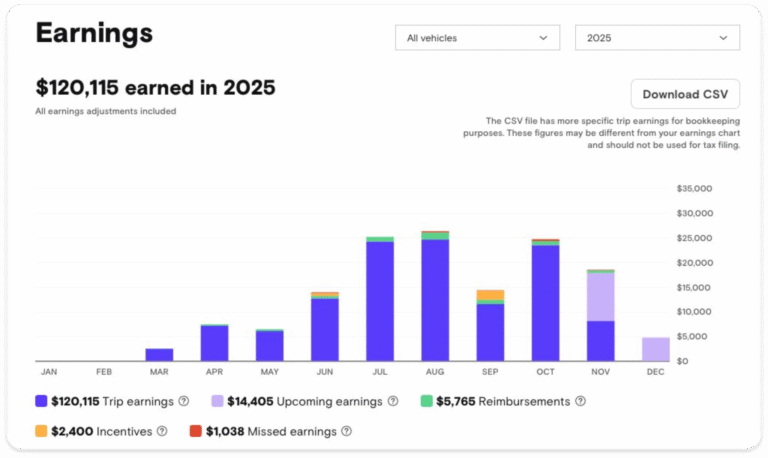Click help icon beside Incentives
The width and height of the screenshot is (768, 458).
[x=162, y=431]
